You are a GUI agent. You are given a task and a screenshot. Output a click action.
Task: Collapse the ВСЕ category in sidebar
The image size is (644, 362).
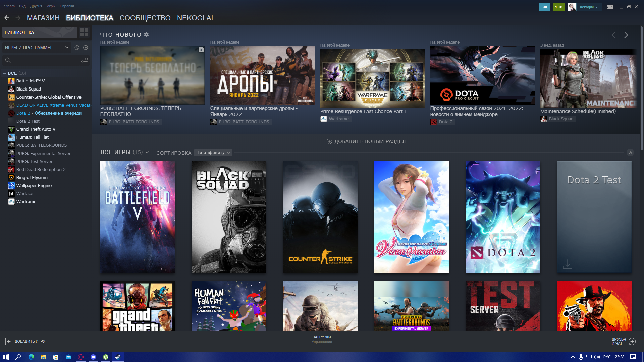[5, 73]
